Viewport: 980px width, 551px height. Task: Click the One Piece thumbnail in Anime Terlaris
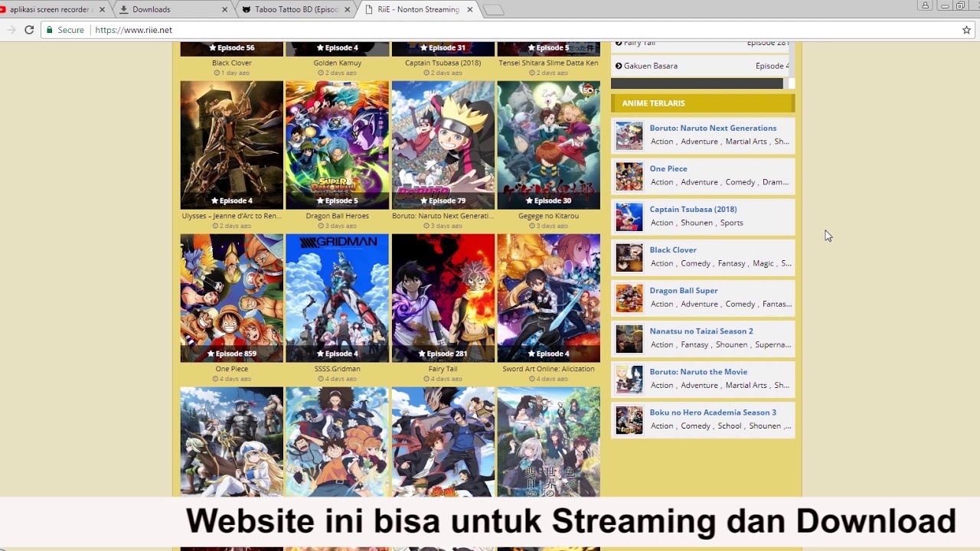(629, 176)
